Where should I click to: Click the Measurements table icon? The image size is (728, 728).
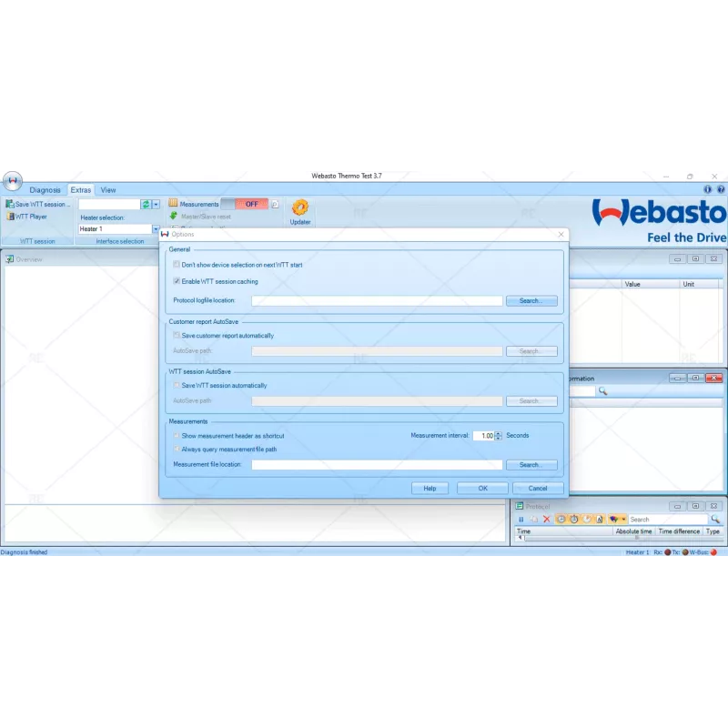point(172,202)
